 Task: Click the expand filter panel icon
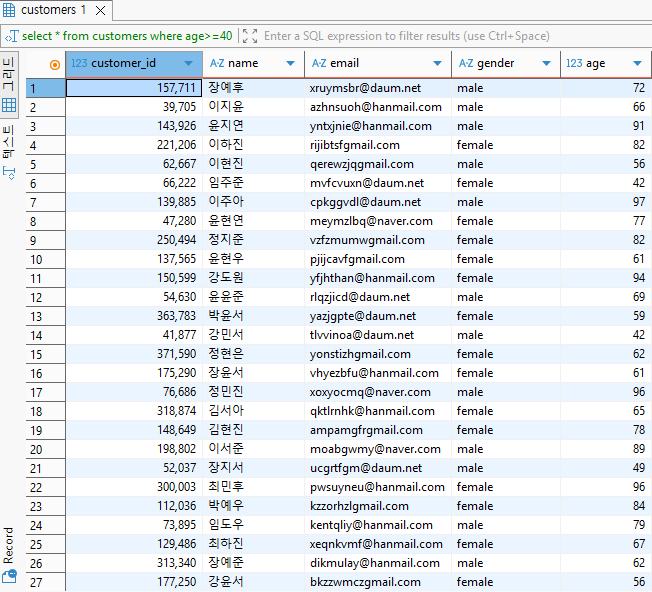coord(250,36)
